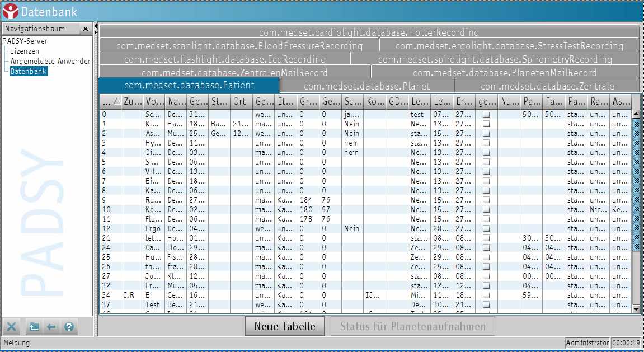Collapse navigation panel with left splitter arrow
This screenshot has width=644, height=352.
coord(96,26)
